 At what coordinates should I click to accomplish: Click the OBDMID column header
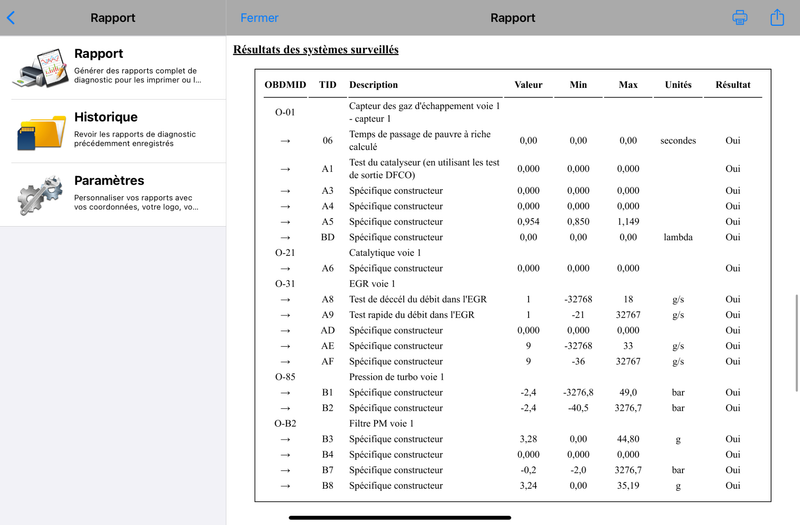(x=285, y=85)
